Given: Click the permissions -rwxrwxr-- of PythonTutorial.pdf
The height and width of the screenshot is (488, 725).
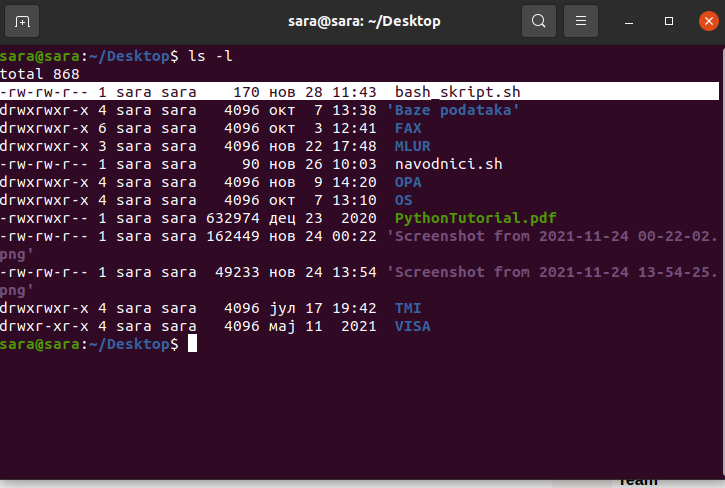Looking at the screenshot, I should coord(44,218).
